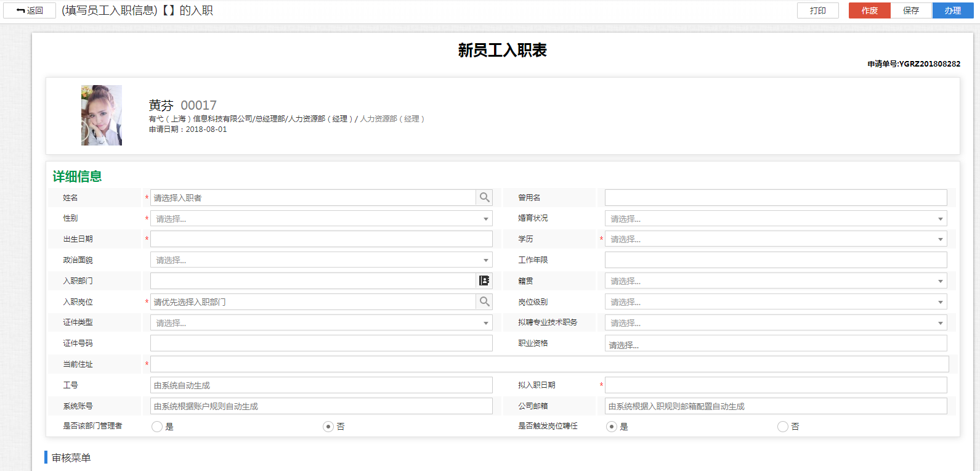
Task: Click the 出生日期 input field
Action: click(321, 239)
